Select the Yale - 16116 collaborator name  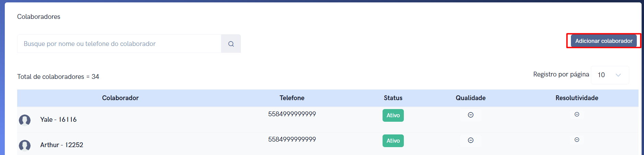coord(58,119)
